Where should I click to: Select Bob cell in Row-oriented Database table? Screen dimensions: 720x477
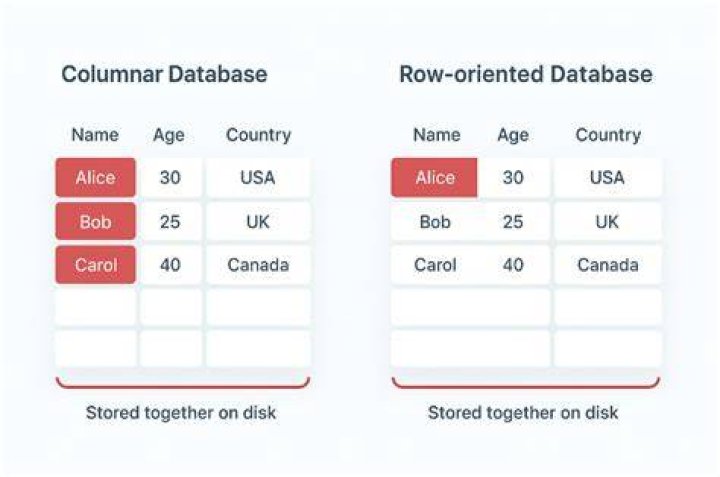pos(435,222)
